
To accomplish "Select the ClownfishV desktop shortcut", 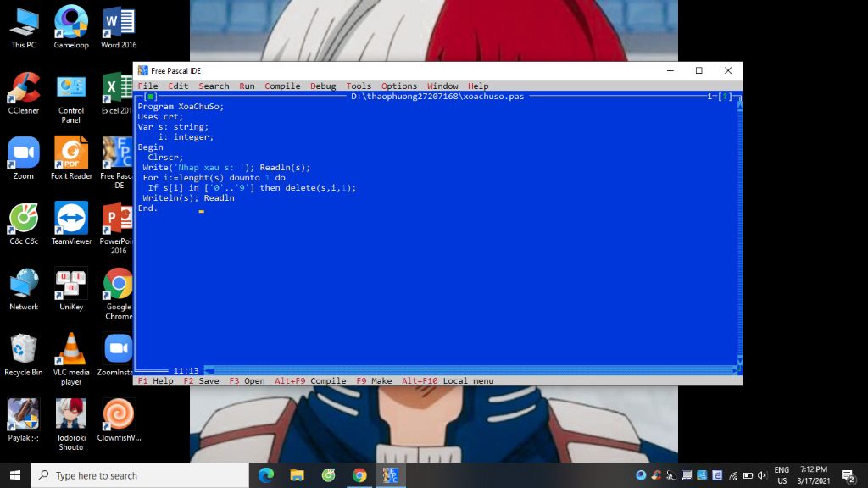I will (119, 419).
